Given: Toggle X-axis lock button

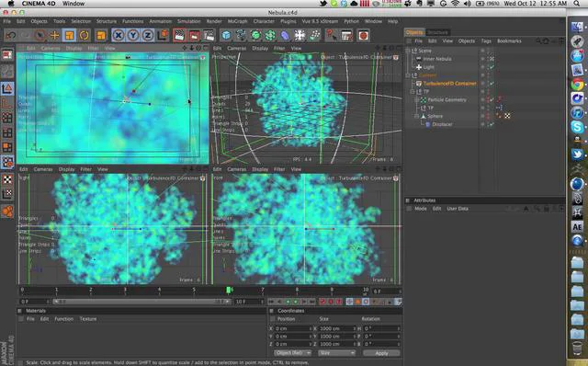Looking at the screenshot, I should pyautogui.click(x=119, y=36).
